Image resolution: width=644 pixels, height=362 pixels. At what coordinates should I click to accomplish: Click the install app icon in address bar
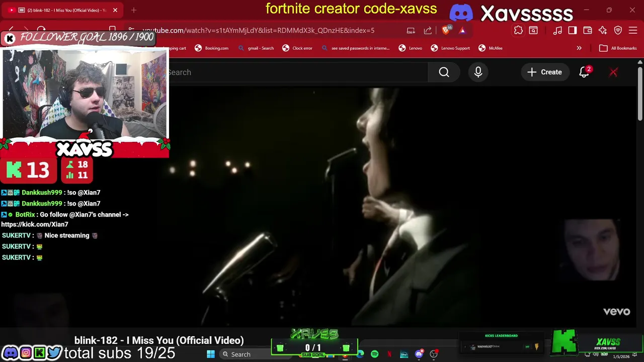[x=411, y=30]
